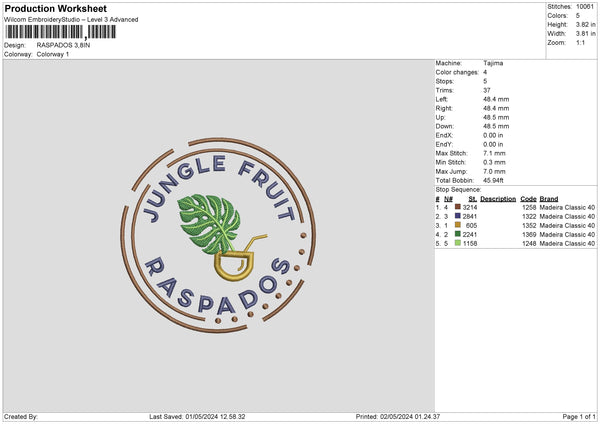Image resolution: width=600 pixels, height=424 pixels.
Task: Click the stitch count 605 in stop sequence
Action: pos(471,225)
